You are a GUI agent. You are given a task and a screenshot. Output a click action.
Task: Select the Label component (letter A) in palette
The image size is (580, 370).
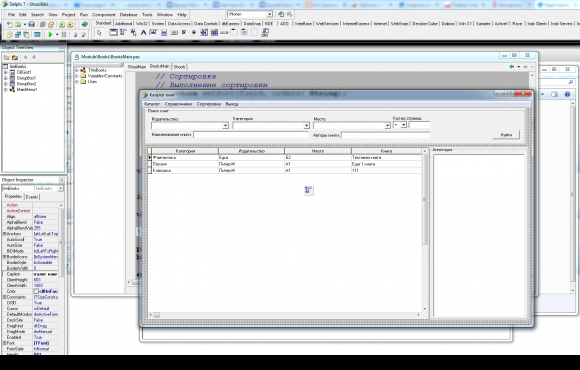[x=143, y=33]
